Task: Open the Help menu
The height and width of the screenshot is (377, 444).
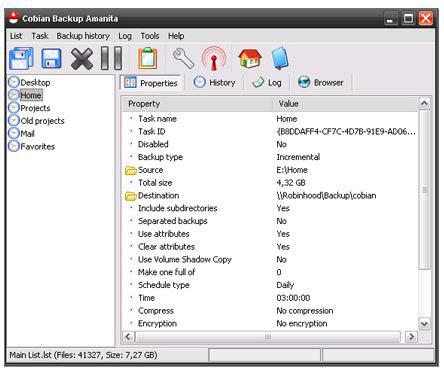Action: tap(176, 36)
